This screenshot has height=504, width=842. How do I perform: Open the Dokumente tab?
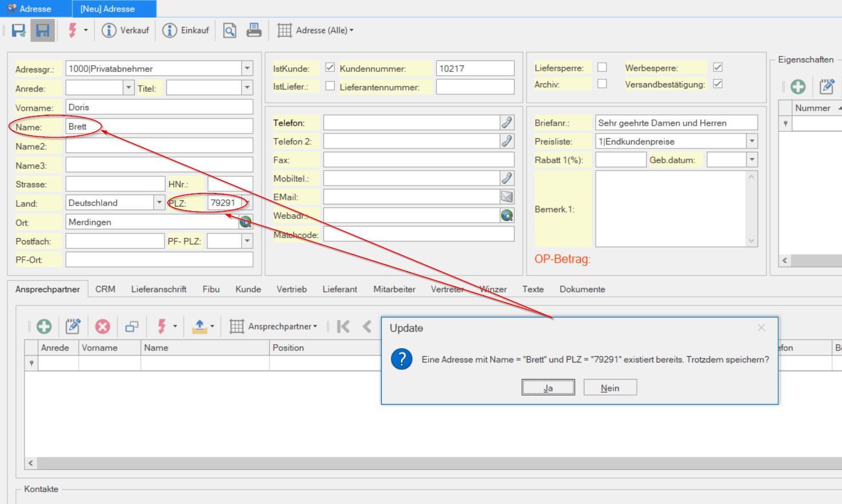pos(582,289)
